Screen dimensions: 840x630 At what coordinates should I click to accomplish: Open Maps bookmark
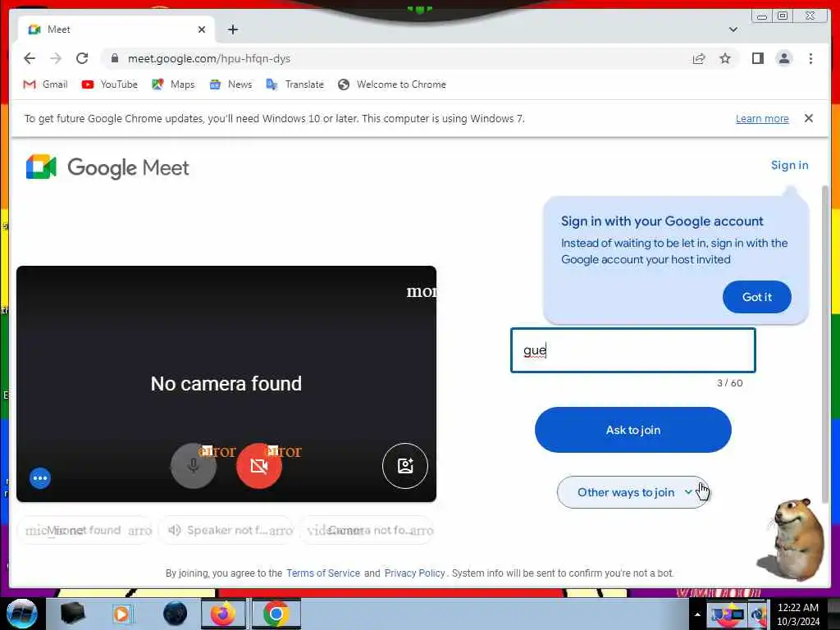coord(173,84)
